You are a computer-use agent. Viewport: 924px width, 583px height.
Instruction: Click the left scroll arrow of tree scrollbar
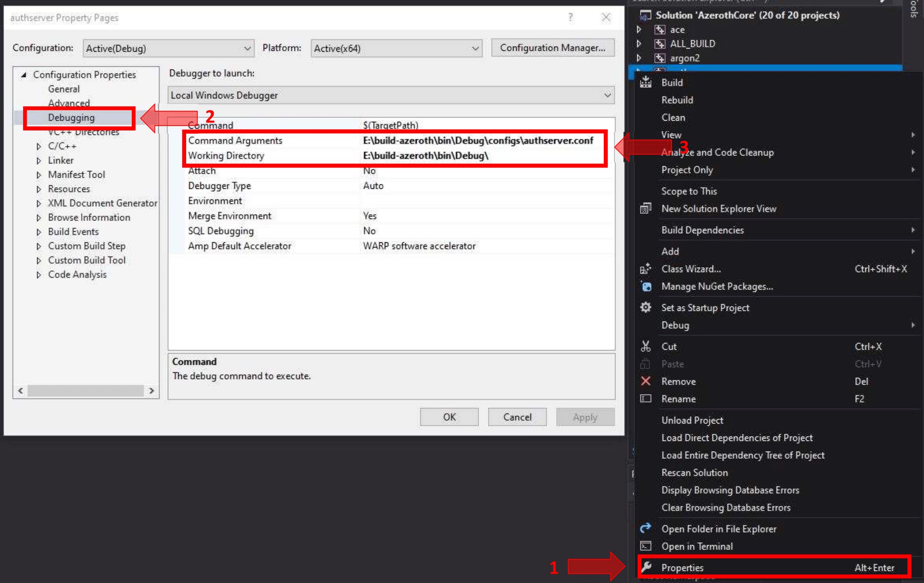(x=20, y=391)
